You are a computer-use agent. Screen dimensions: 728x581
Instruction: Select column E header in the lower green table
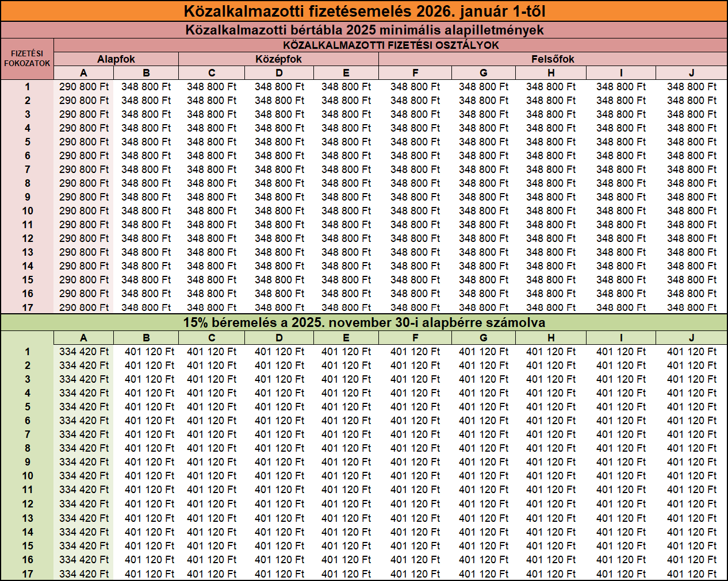tap(346, 338)
